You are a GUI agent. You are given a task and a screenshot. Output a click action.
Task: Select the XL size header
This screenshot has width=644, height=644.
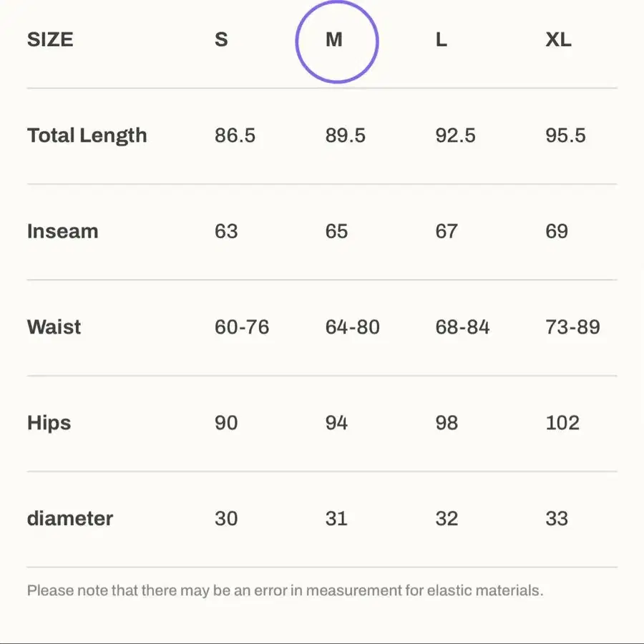click(558, 40)
